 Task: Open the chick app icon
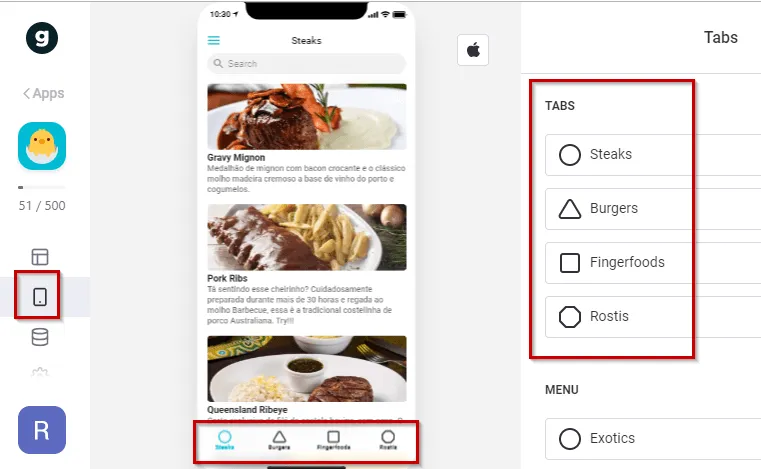pos(42,146)
